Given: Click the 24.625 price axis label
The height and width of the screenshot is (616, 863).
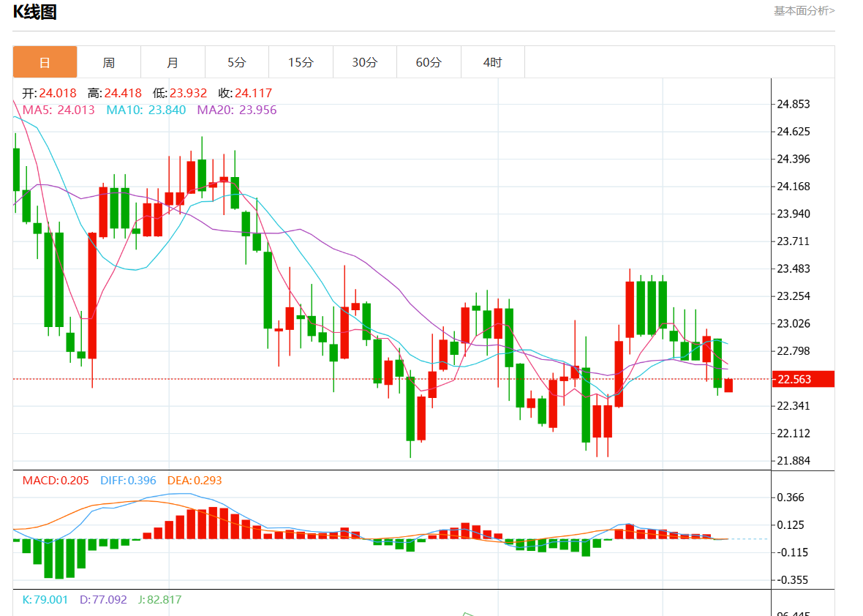Looking at the screenshot, I should [793, 132].
